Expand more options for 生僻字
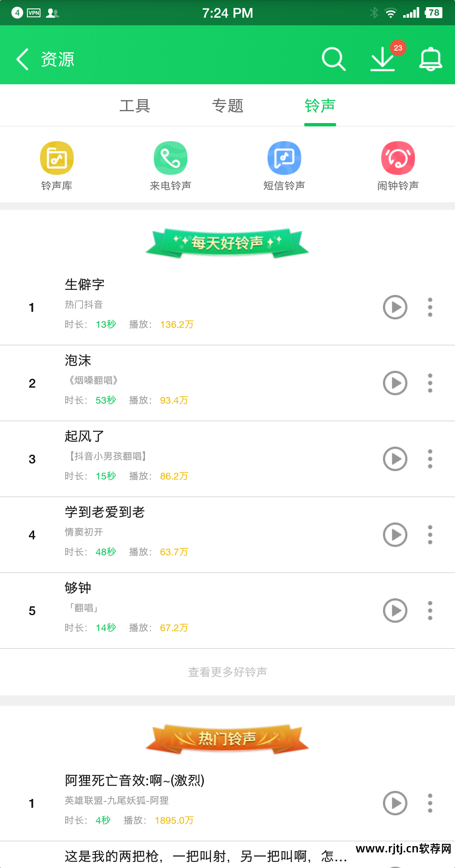Viewport: 455px width, 868px height. pos(430,307)
